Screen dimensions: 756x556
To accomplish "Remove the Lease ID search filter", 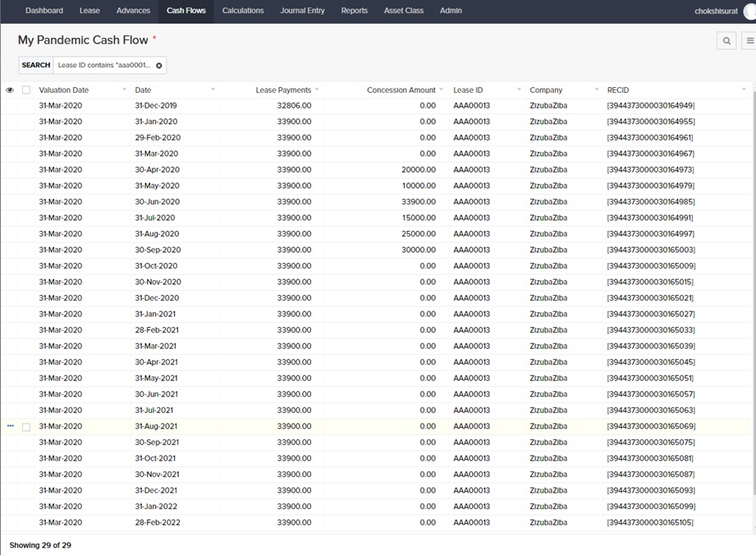I will coord(159,66).
